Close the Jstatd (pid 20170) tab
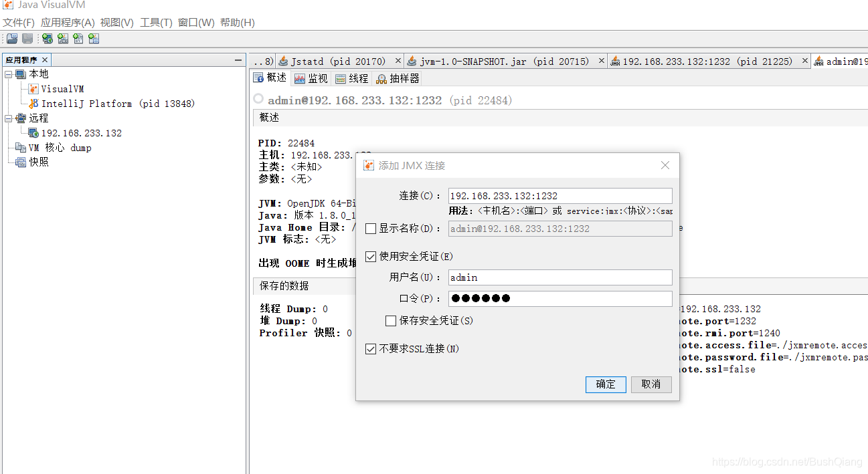This screenshot has width=868, height=474. coord(398,61)
